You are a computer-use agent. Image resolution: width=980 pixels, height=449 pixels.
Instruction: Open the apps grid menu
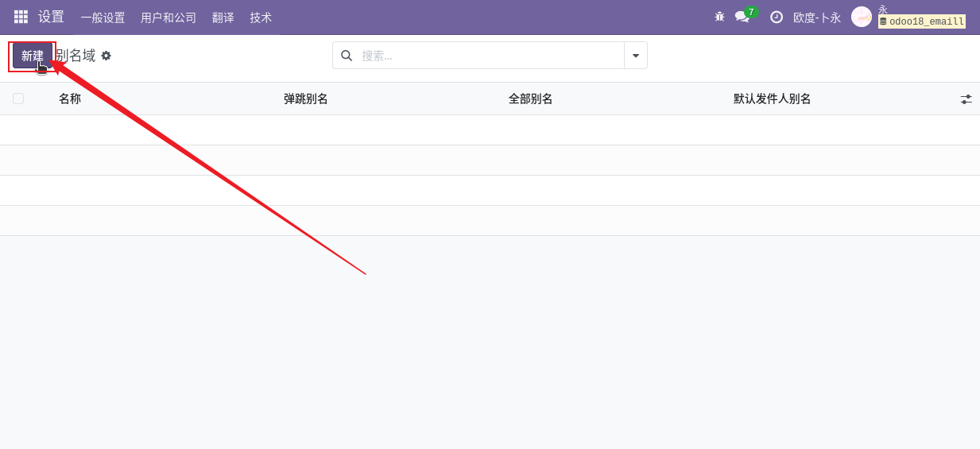click(21, 17)
